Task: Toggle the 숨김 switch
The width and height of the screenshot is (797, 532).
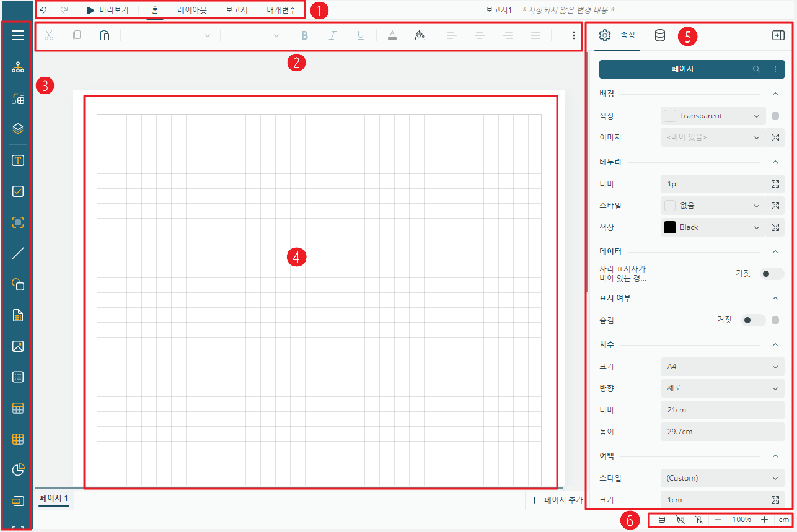Action: click(x=754, y=320)
